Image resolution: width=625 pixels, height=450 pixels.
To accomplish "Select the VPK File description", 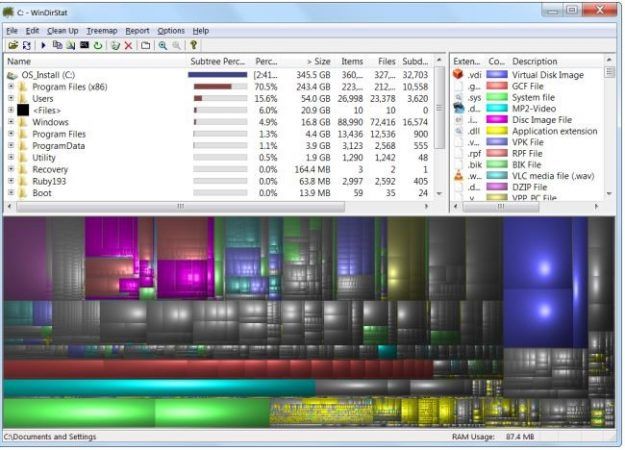I will pyautogui.click(x=527, y=142).
